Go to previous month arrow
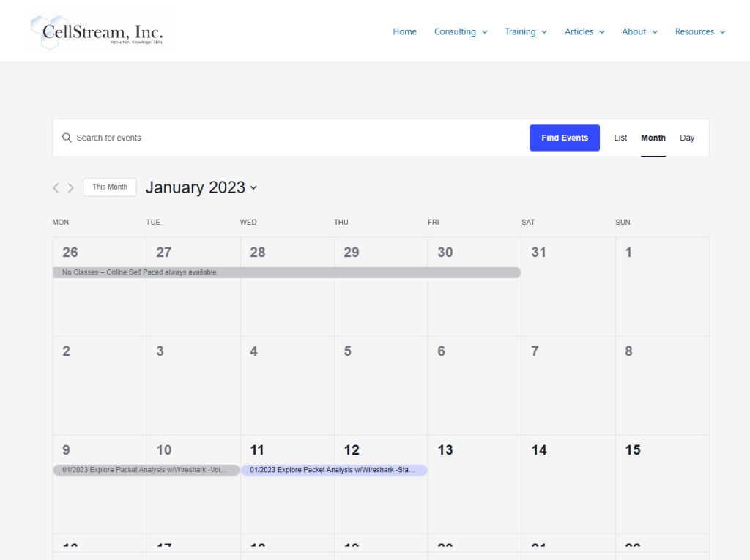Viewport: 750px width, 560px height. point(56,187)
